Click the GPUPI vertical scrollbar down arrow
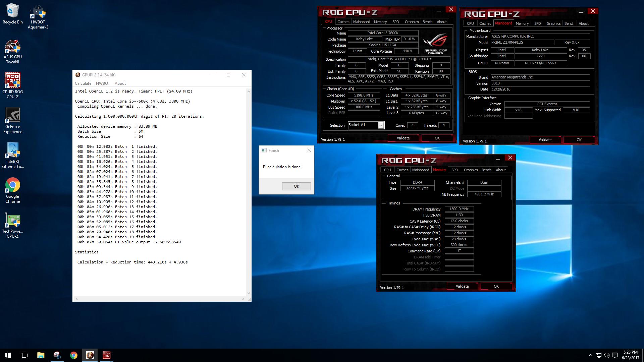 [249, 293]
